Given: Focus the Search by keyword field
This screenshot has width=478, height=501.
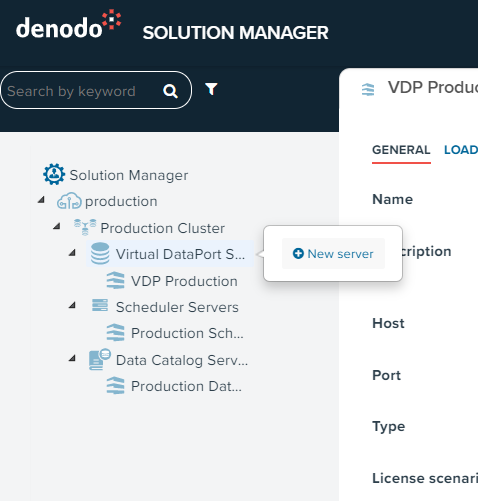Looking at the screenshot, I should pyautogui.click(x=83, y=91).
